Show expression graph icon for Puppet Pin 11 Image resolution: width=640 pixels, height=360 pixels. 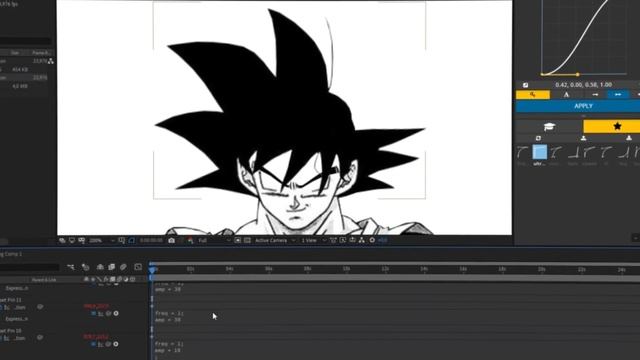[100, 313]
